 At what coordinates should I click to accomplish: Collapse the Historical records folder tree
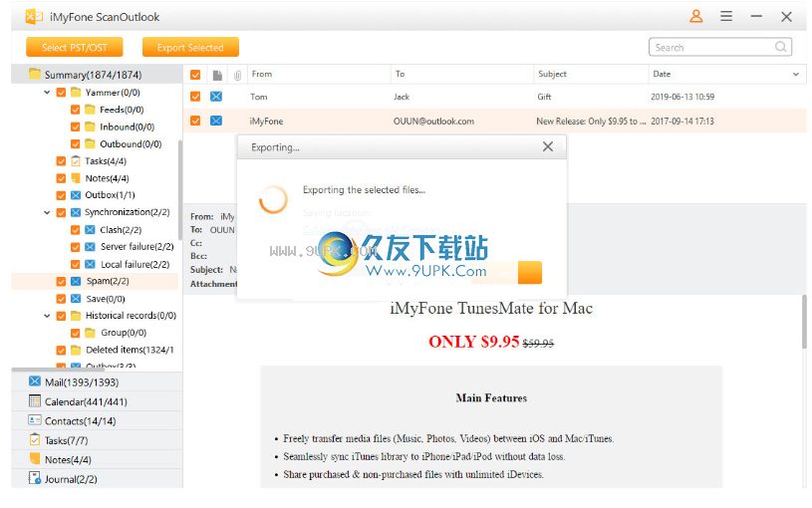47,316
